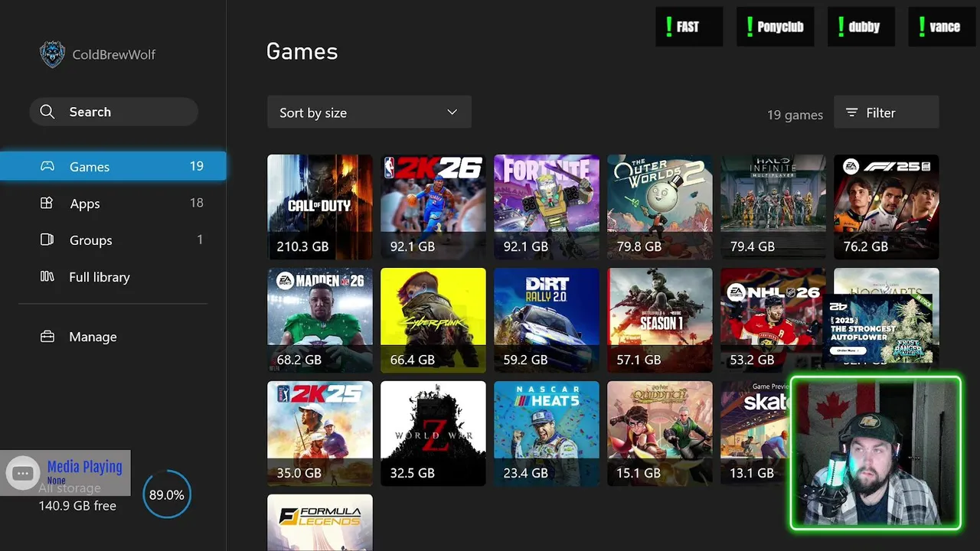Click the !dubby overlay button
Screen dimensions: 980x551
click(x=862, y=27)
